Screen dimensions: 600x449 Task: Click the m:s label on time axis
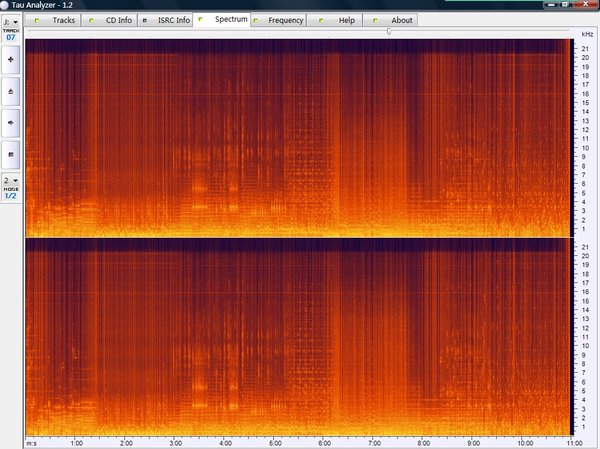click(x=31, y=443)
